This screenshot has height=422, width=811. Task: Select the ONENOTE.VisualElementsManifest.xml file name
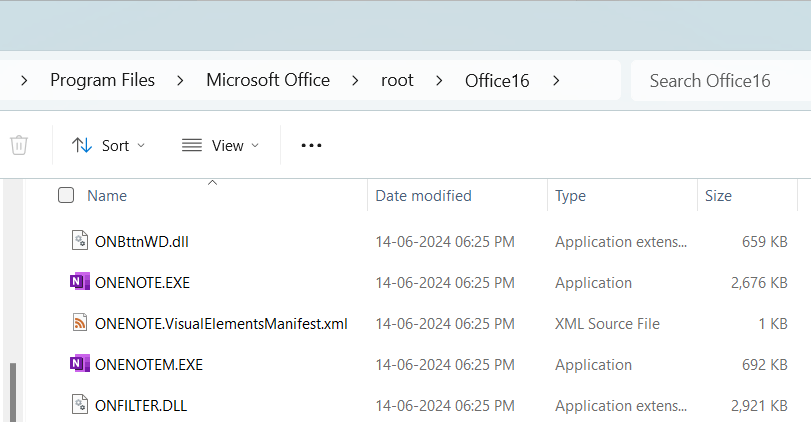pyautogui.click(x=221, y=324)
